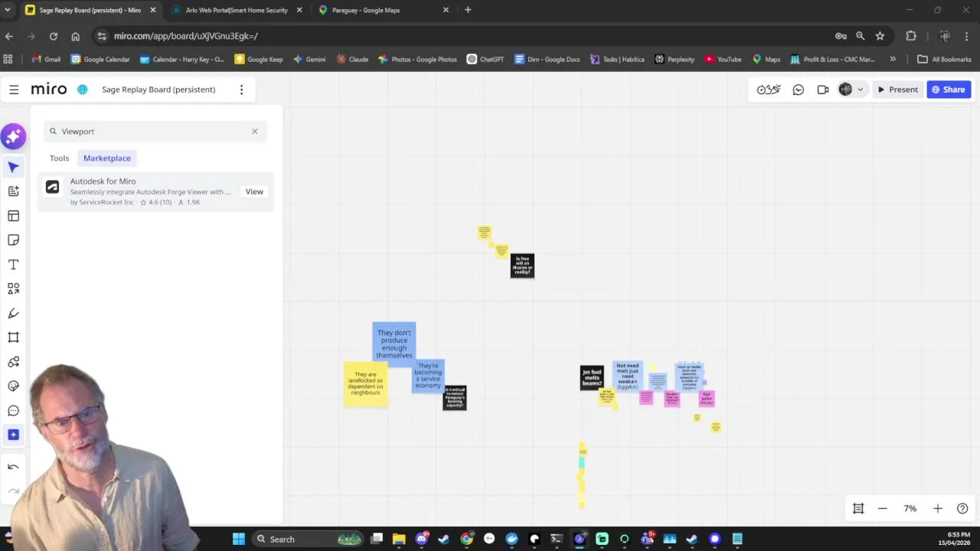The height and width of the screenshot is (551, 980).
Task: Select the 'They don't produce enough themselves' note
Action: 394,344
